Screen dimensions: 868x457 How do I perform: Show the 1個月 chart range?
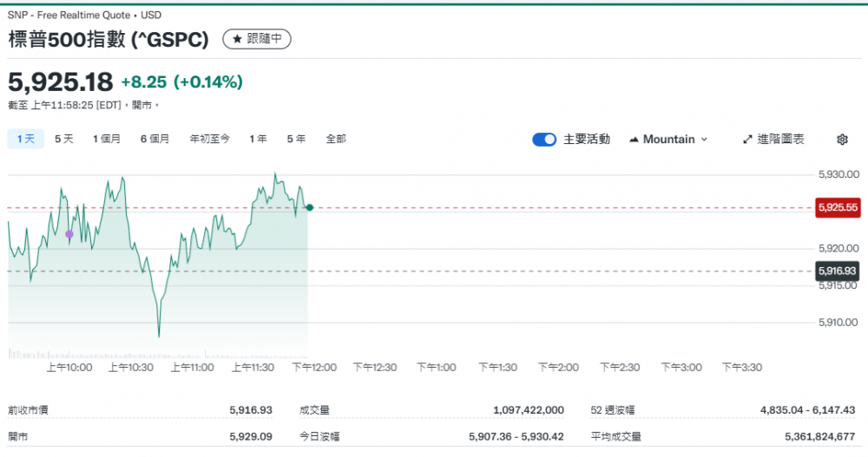[107, 139]
